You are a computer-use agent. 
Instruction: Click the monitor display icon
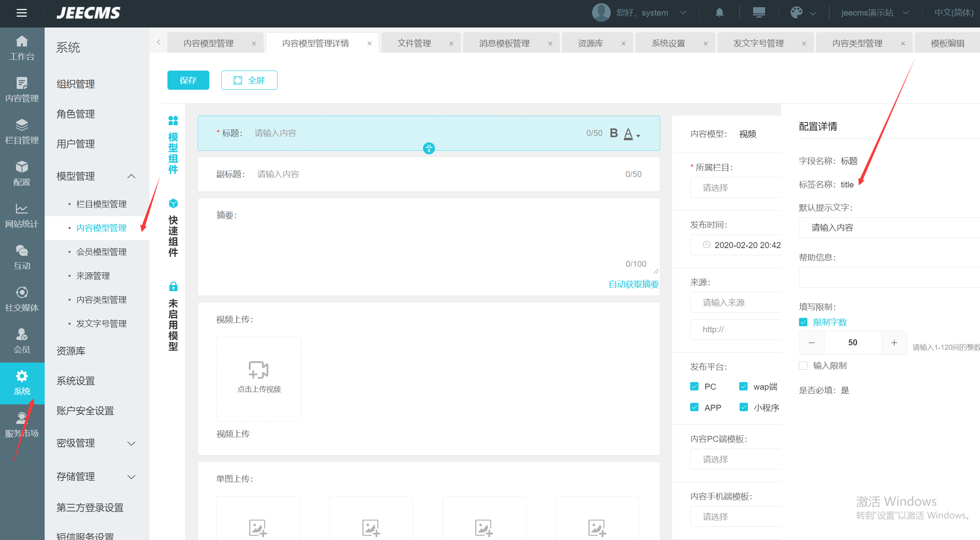pyautogui.click(x=759, y=13)
